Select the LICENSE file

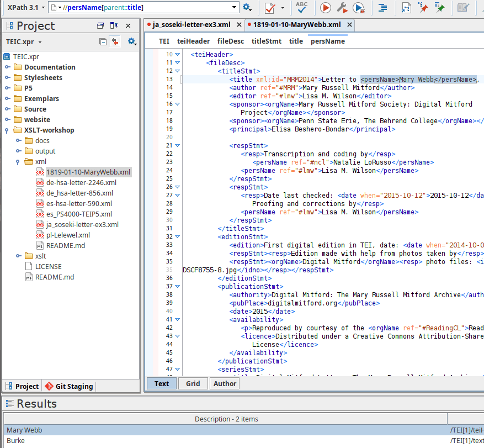(x=48, y=267)
